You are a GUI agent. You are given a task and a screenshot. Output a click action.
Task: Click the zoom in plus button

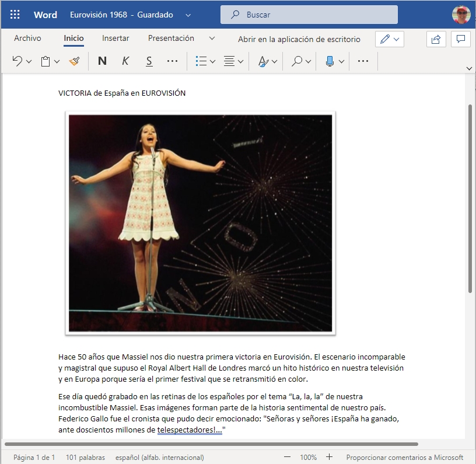(329, 457)
